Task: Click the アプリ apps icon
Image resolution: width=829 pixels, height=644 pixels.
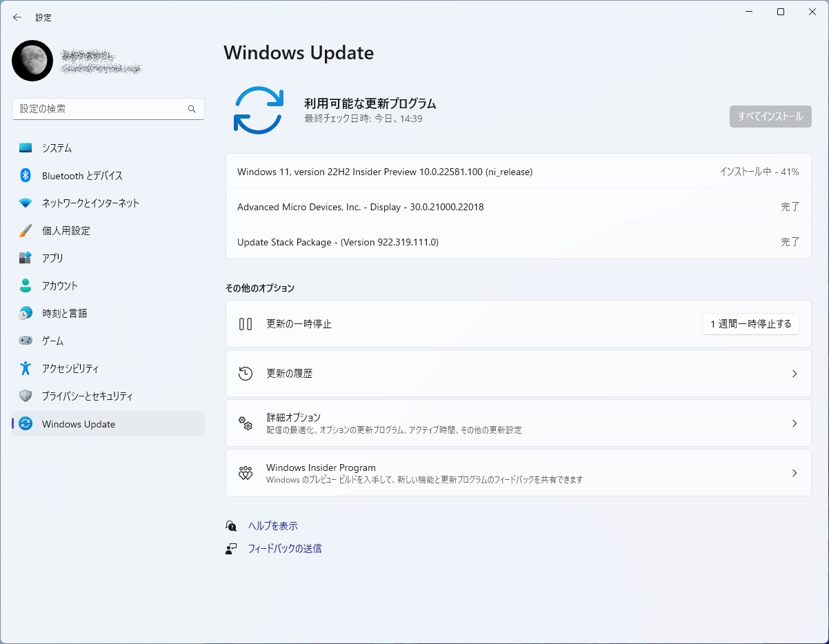Action: tap(26, 259)
